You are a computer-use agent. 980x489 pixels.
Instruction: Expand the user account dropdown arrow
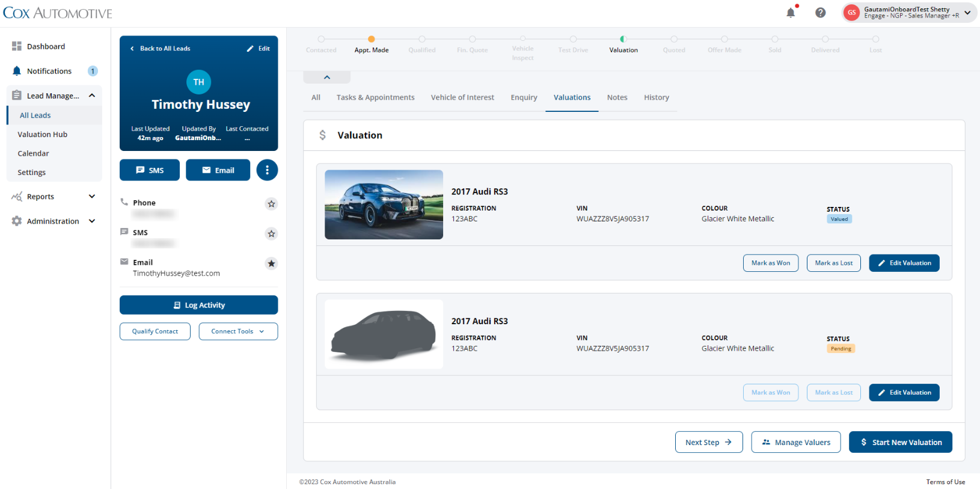click(967, 13)
